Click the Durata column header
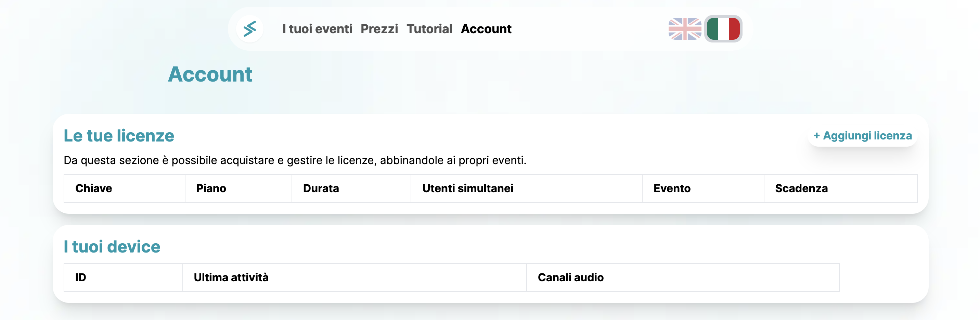 (321, 188)
